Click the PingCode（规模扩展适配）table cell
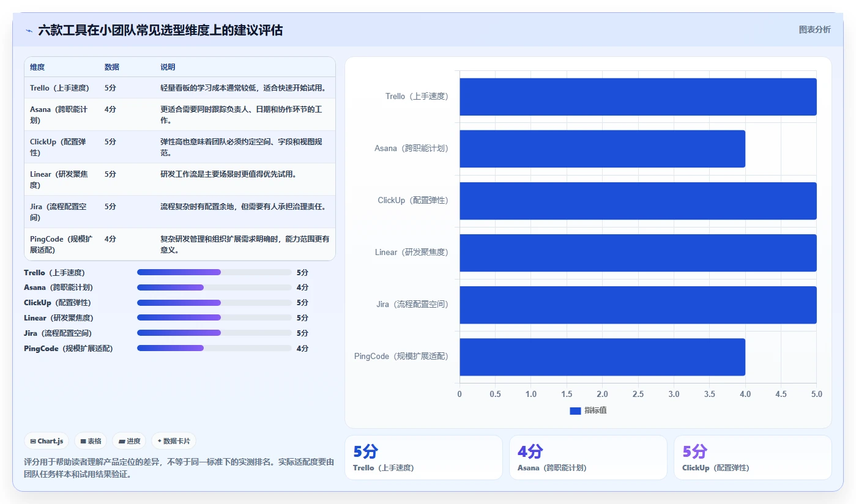This screenshot has width=856, height=504. pyautogui.click(x=61, y=245)
